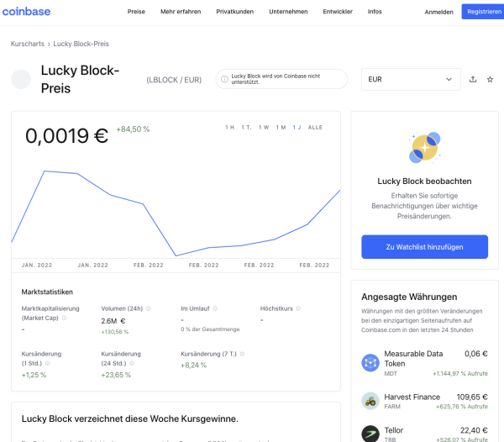Click the Marktstatistiken heading
This screenshot has width=504, height=442.
pyautogui.click(x=47, y=292)
